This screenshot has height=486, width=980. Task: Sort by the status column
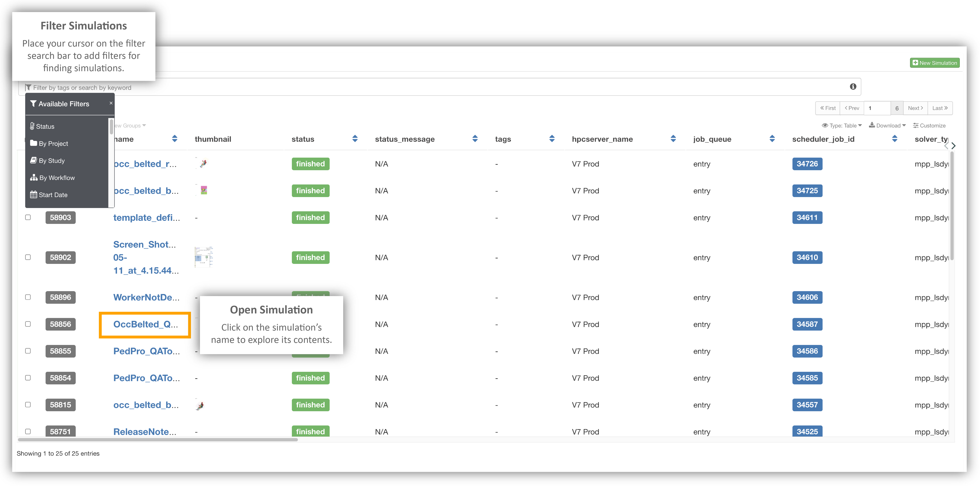coord(355,139)
